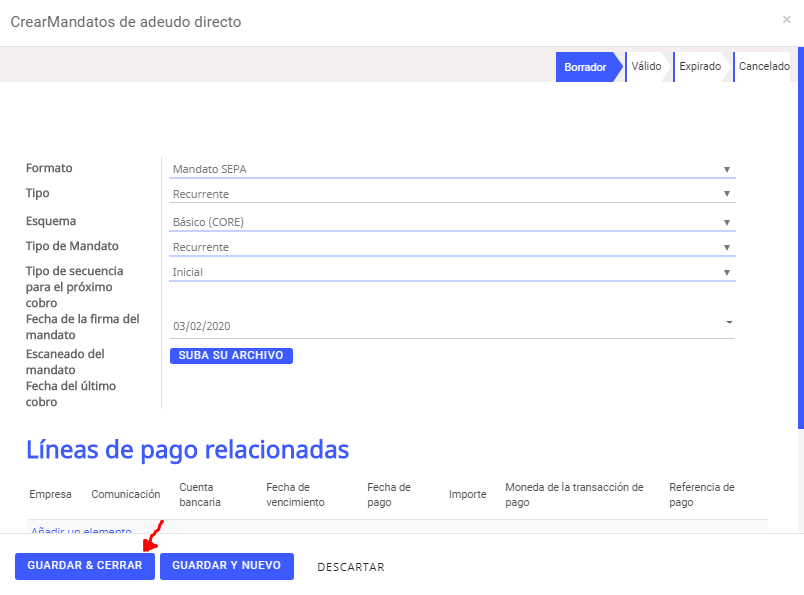Click the dialog's vertical scrollbar
This screenshot has height=595, width=804.
click(801, 238)
